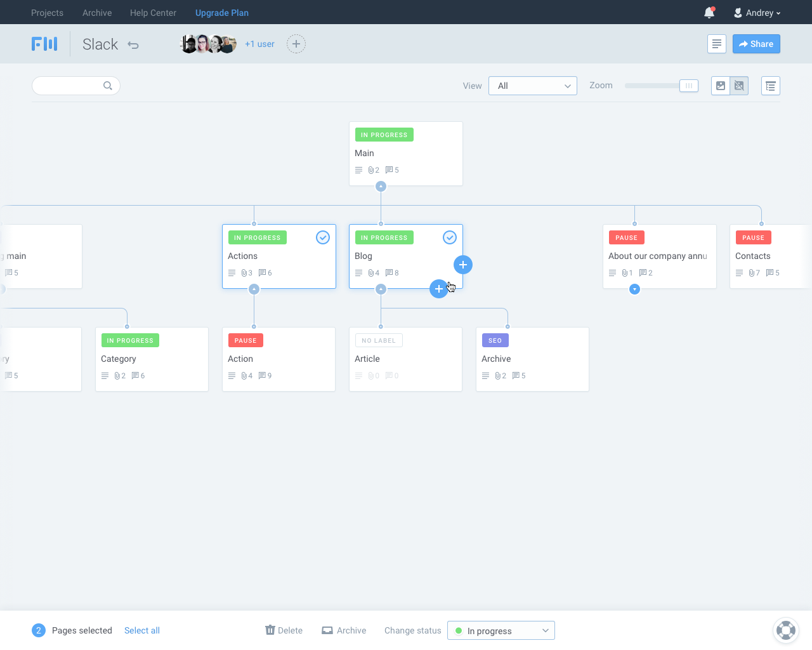Open attachments on the Main card
The height and width of the screenshot is (650, 812).
[374, 170]
